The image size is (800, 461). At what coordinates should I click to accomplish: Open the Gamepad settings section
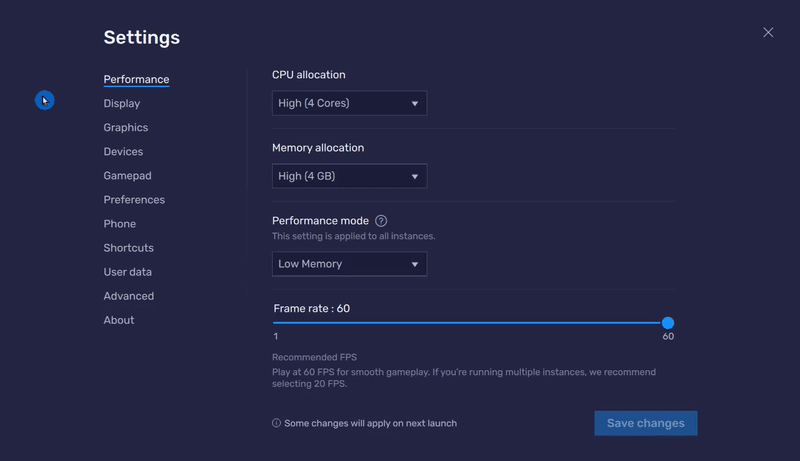click(127, 176)
